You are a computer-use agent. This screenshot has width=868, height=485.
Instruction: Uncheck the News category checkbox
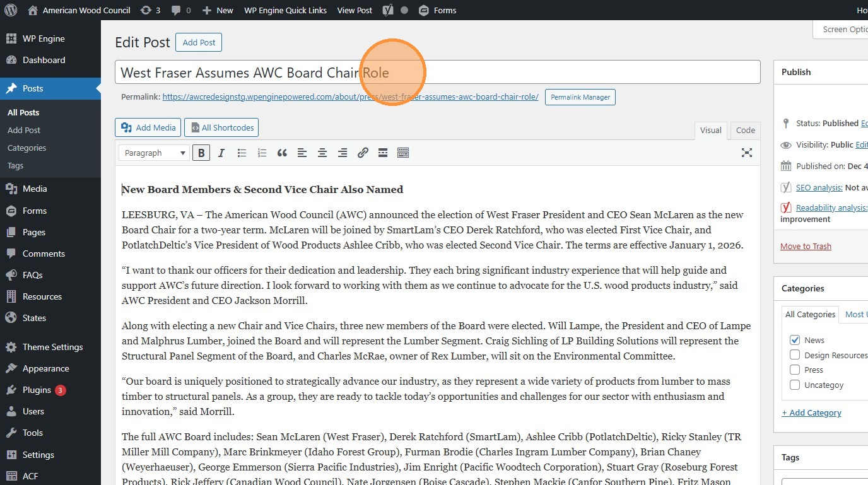(795, 340)
